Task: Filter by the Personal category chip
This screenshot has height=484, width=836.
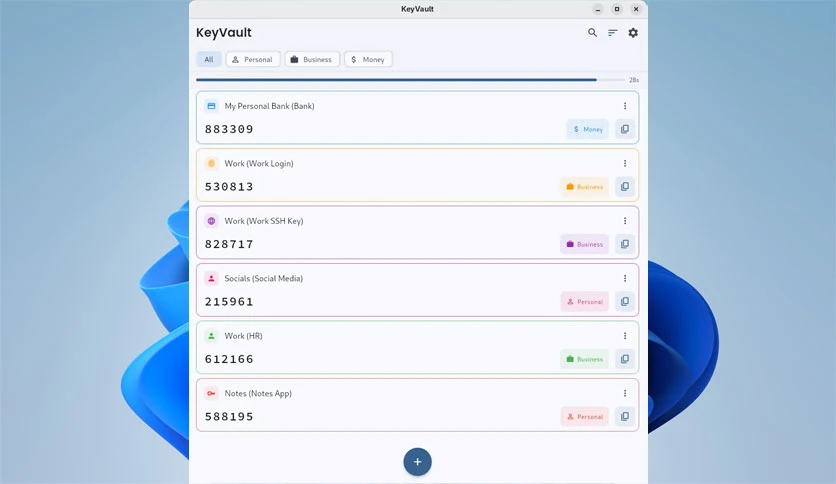Action: pos(253,59)
